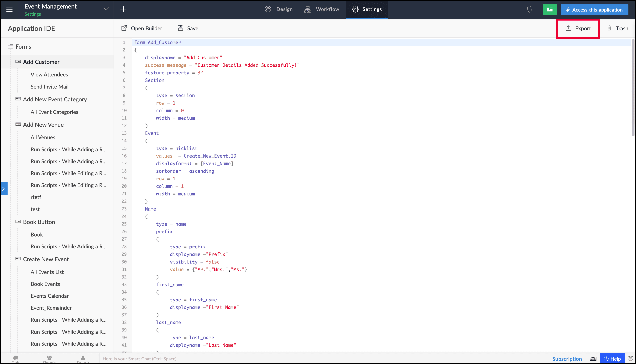This screenshot has width=636, height=364.
Task: Switch to the Workflow tab
Action: tap(322, 9)
